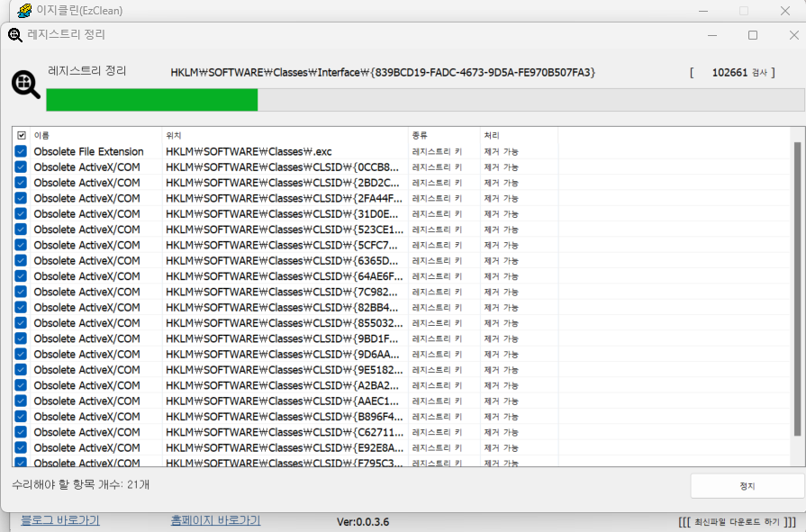Click the 최신파일 다운로드 하기 link
806x532 pixels.
(x=738, y=522)
